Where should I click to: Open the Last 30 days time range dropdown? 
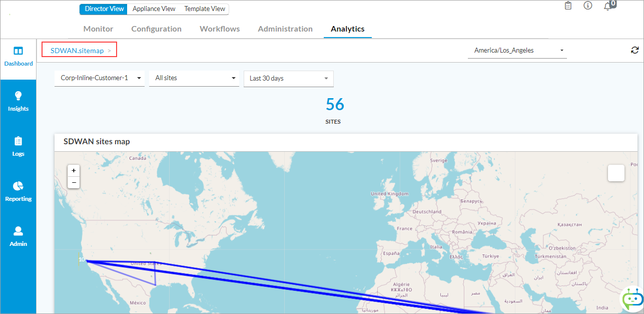click(x=288, y=79)
